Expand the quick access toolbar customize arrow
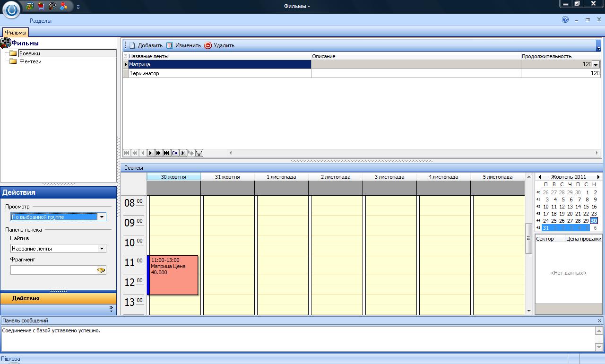 point(78,7)
